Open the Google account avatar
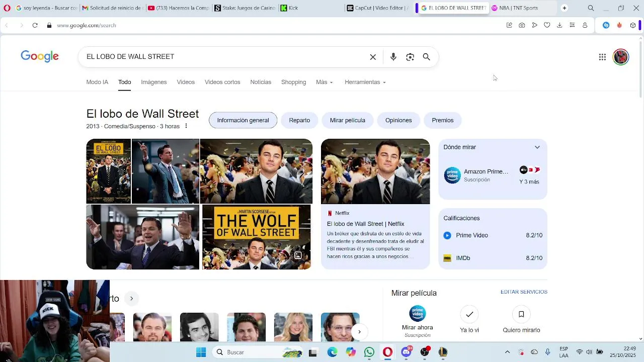Screen dimensions: 644x362 pyautogui.click(x=621, y=57)
